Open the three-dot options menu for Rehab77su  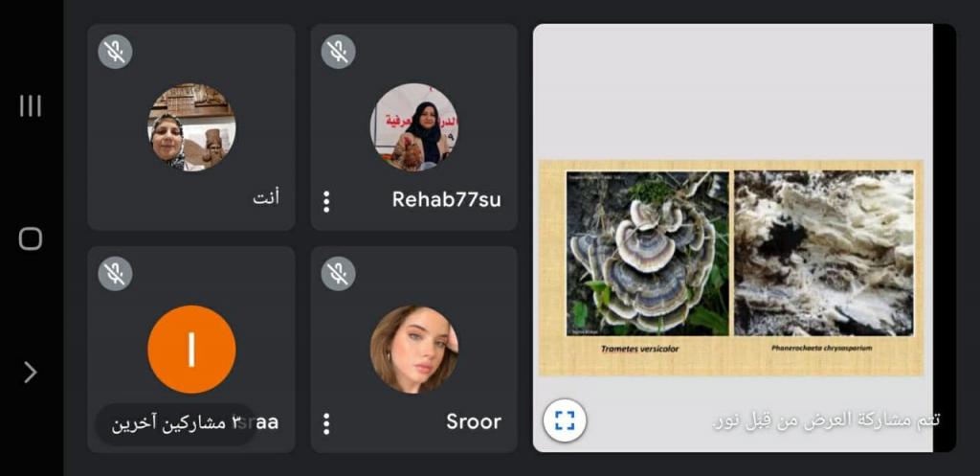[326, 201]
